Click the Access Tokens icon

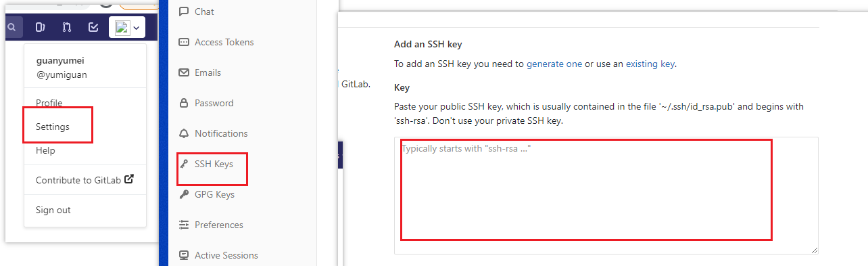tap(184, 42)
